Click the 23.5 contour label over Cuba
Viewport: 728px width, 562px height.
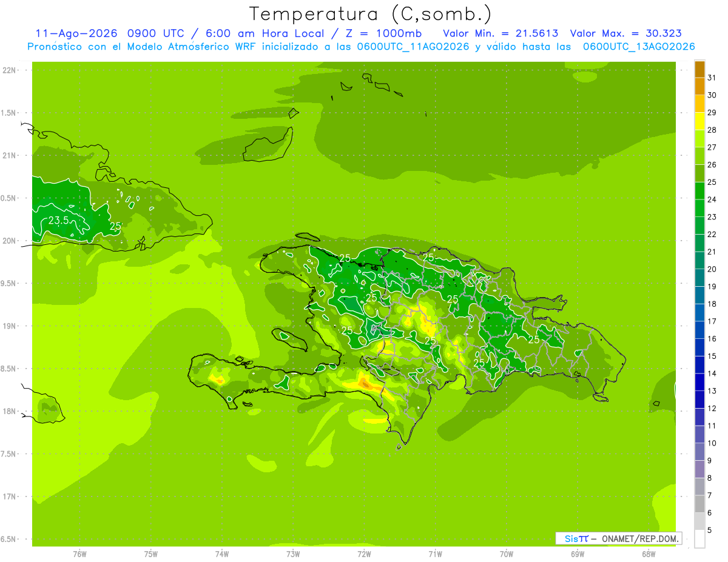coord(58,220)
